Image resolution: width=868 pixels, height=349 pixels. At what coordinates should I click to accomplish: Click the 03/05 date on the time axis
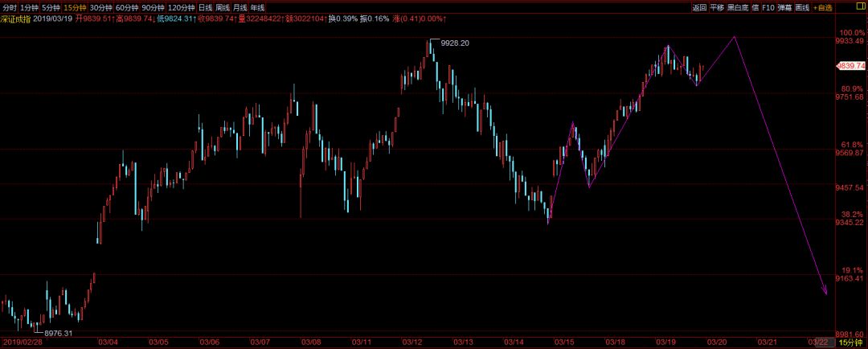[158, 343]
